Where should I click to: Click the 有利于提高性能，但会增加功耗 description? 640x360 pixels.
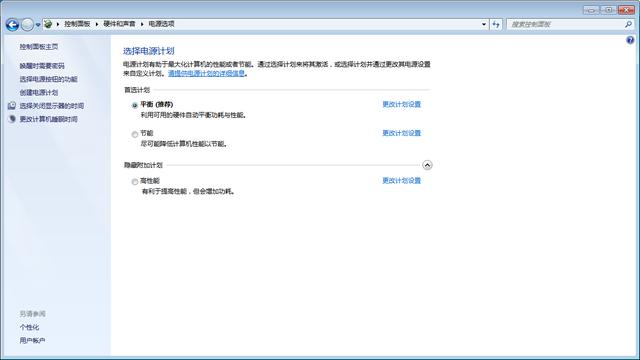click(x=189, y=191)
